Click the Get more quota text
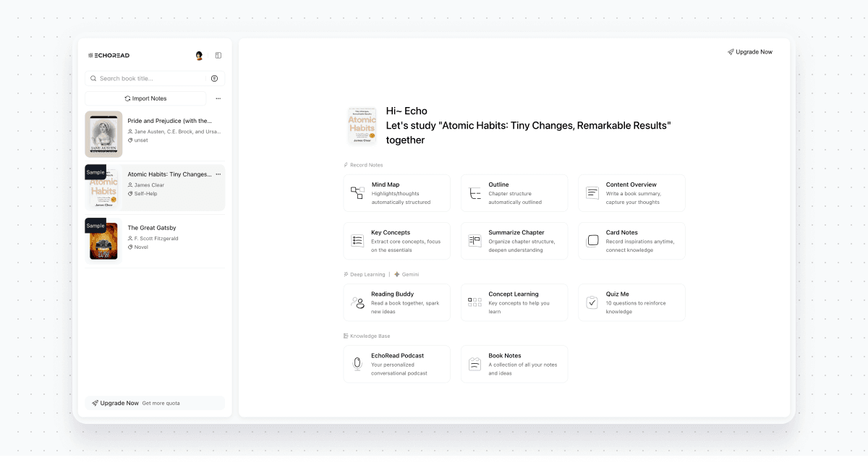868x468 pixels. [x=161, y=403]
